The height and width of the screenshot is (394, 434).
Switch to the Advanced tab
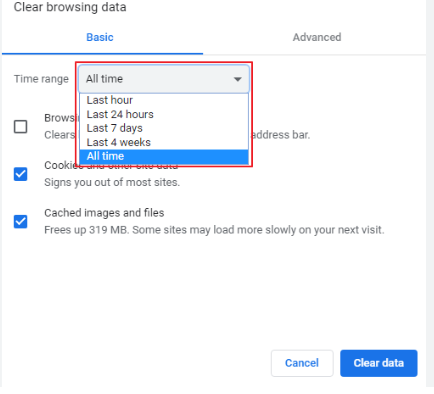317,37
